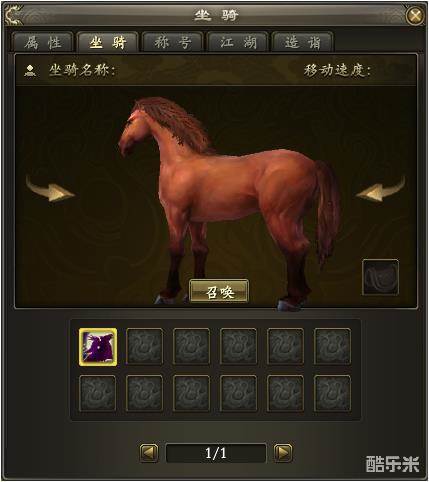Click the 召唤 button to summon mount
This screenshot has height=482, width=429.
click(219, 291)
